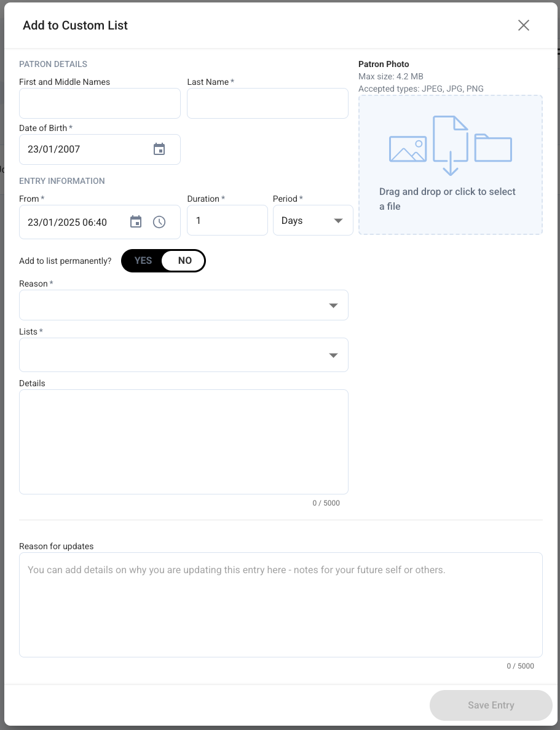This screenshot has width=560, height=730.
Task: Click inside the Details text area
Action: coord(183,442)
